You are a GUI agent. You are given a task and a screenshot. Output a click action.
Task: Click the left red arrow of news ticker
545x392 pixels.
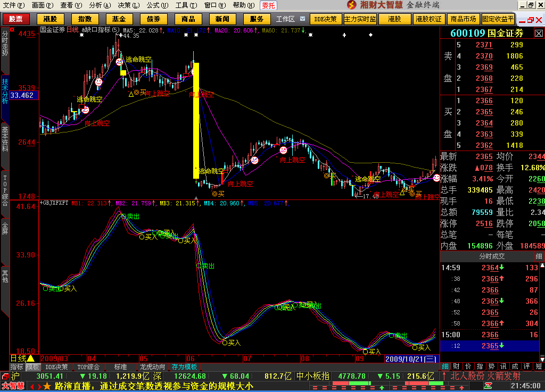coord(32,387)
